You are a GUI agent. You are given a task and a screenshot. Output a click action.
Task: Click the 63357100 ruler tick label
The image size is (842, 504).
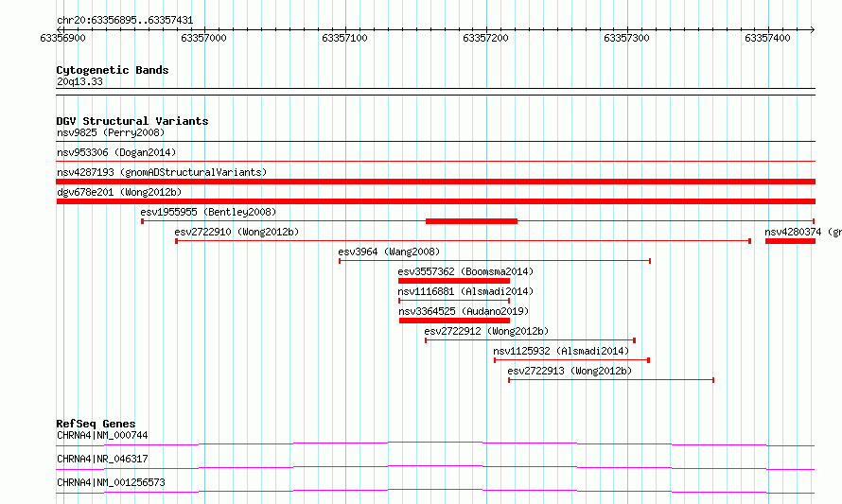(344, 38)
